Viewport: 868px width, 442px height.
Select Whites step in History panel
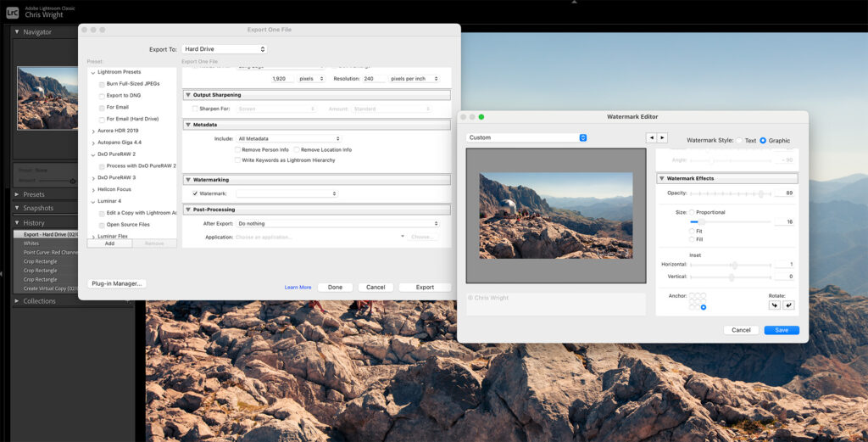tap(31, 243)
